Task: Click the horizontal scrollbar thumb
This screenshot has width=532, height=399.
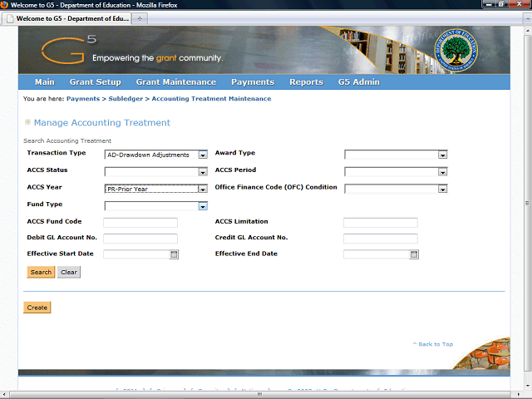Action: point(260,394)
